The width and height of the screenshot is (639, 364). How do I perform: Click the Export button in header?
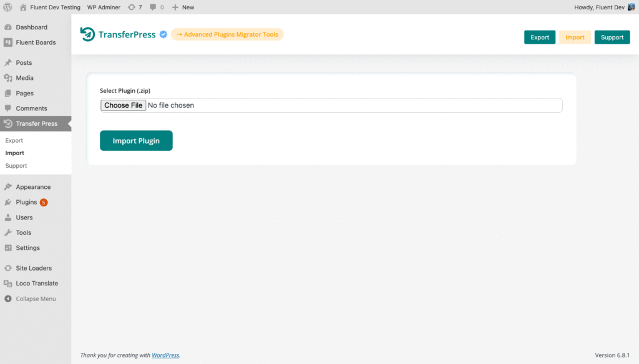(x=539, y=37)
